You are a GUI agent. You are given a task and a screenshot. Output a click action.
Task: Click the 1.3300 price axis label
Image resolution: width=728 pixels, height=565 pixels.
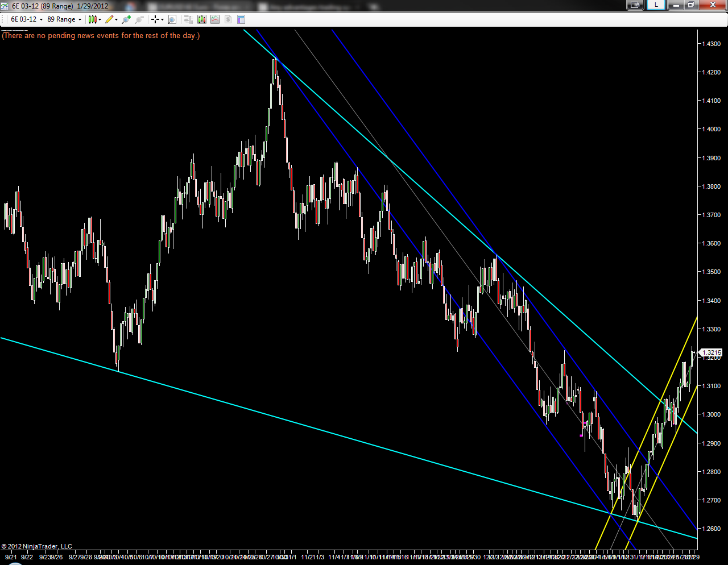pos(712,329)
